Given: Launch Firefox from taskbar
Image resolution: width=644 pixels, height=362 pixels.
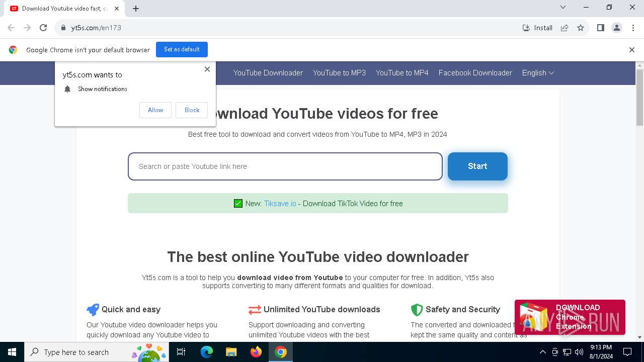Looking at the screenshot, I should 256,352.
